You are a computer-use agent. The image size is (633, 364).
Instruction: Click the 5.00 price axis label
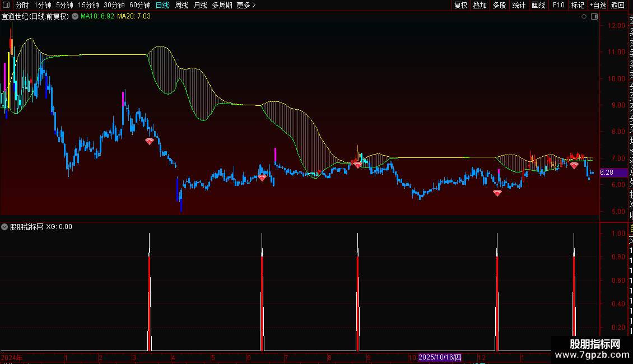pos(618,212)
